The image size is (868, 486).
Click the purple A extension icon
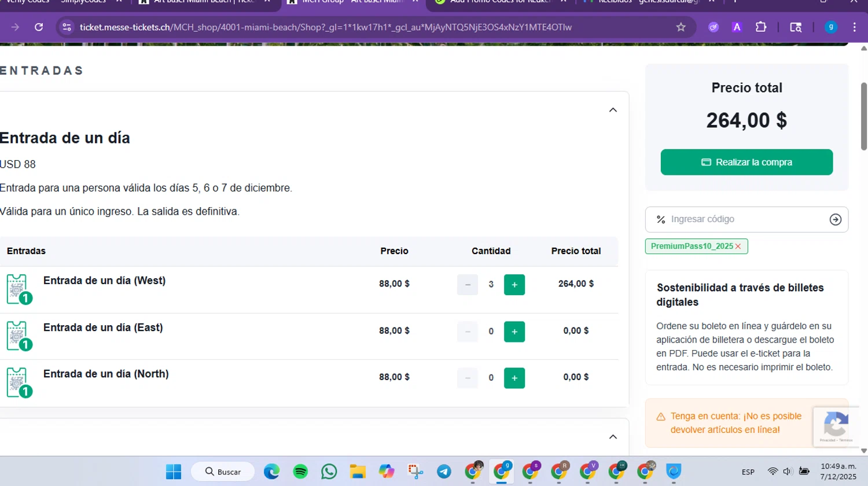(737, 27)
